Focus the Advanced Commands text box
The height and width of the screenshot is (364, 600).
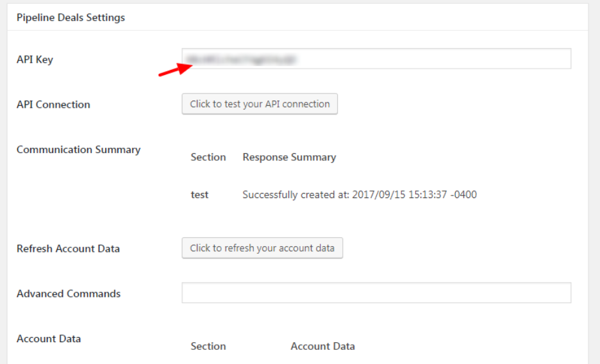click(x=376, y=293)
